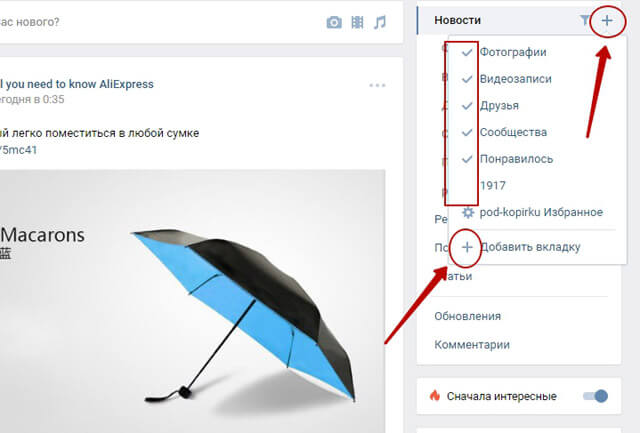Open the Комментарии section
Image resolution: width=640 pixels, height=433 pixels.
click(x=472, y=345)
